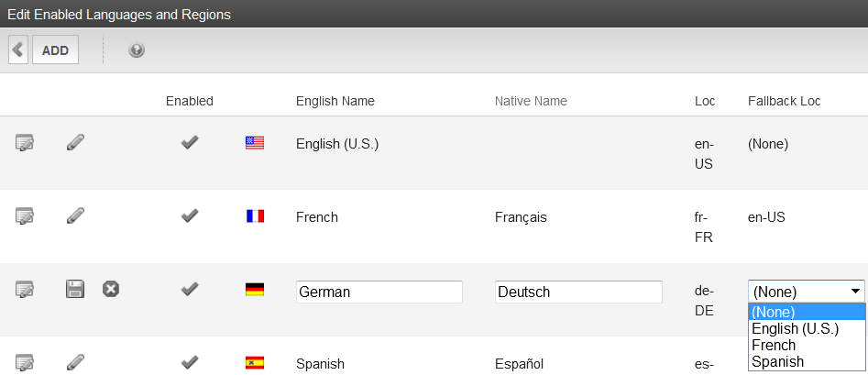The image size is (868, 375).
Task: Select (None) in the dropdown list
Action: point(807,312)
